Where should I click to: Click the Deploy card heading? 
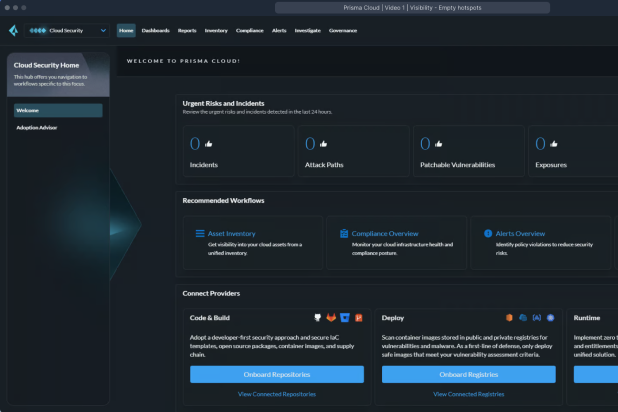393,318
